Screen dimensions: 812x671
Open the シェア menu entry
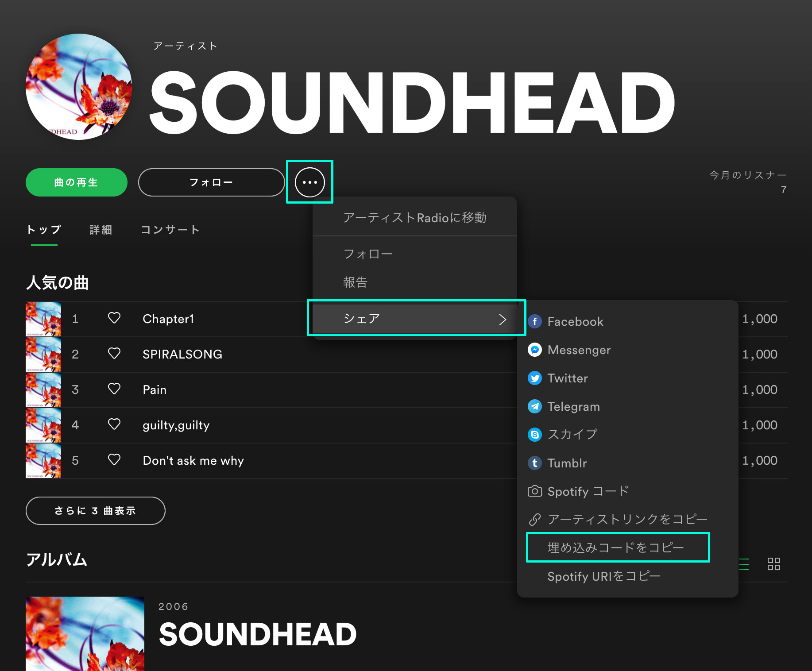coord(415,319)
